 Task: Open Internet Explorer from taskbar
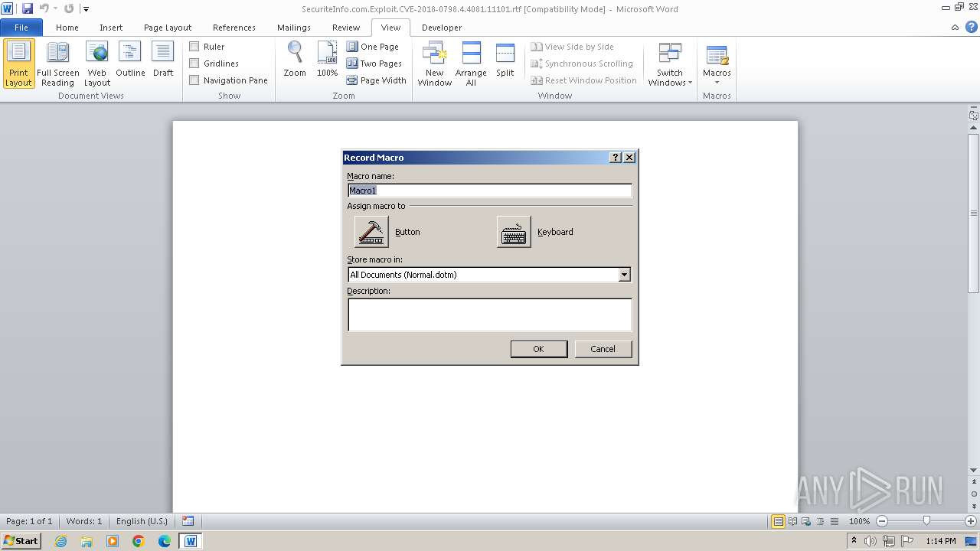[x=60, y=541]
